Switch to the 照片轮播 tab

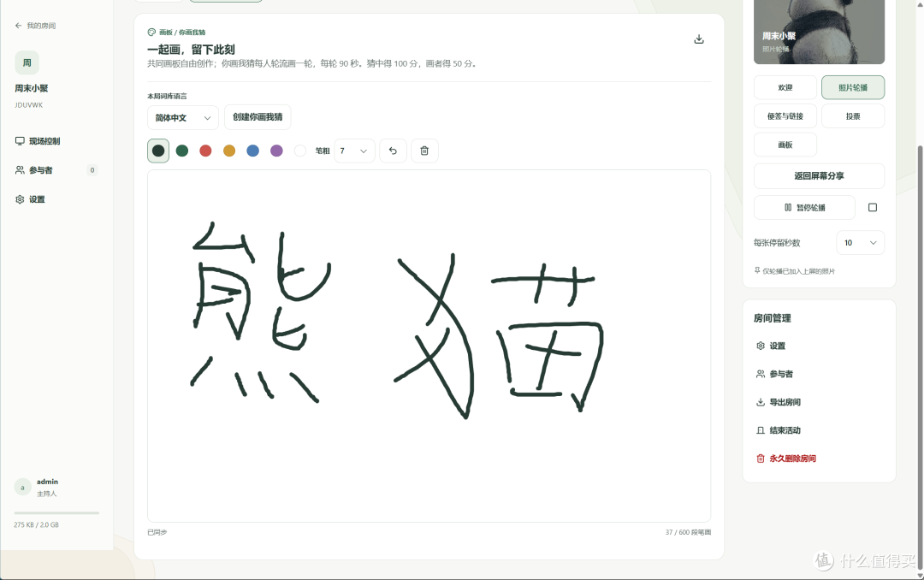tap(853, 87)
